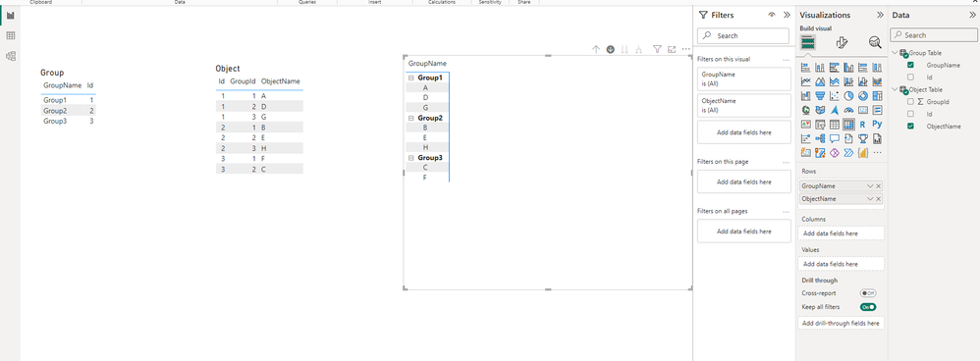Screen dimensions: 980x361
Task: Select the decomposition tree visual
Action: (x=820, y=138)
